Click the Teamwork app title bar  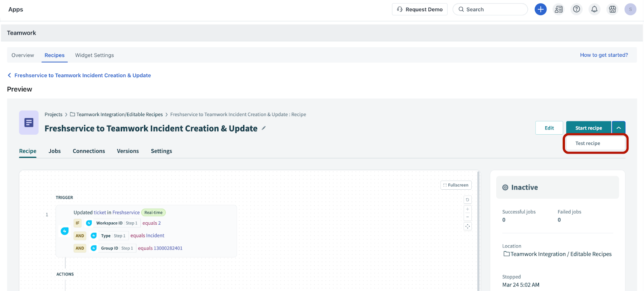[322, 33]
